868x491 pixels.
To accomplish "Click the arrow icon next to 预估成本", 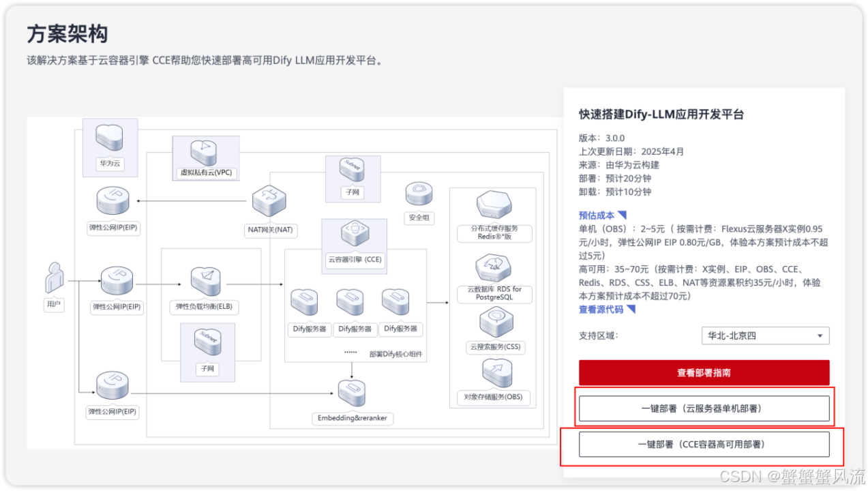I will point(622,215).
